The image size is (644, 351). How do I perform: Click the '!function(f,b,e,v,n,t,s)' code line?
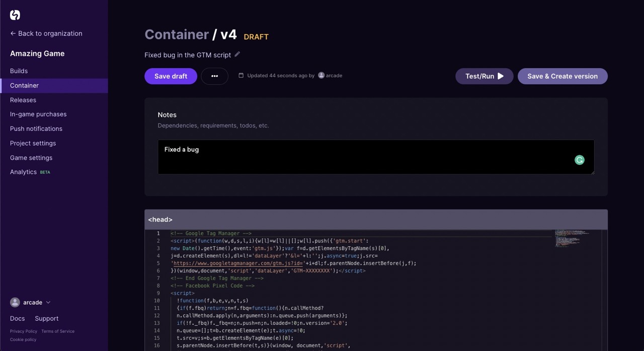(212, 301)
